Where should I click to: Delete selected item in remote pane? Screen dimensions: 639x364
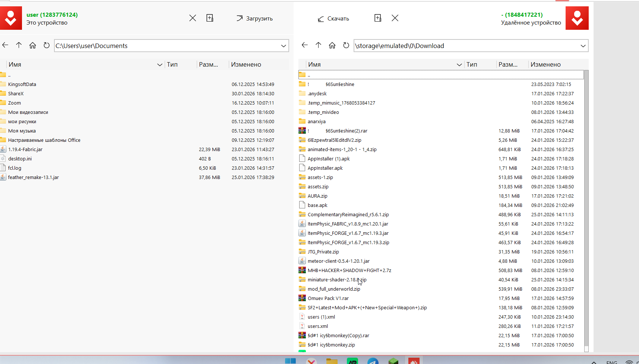click(x=395, y=18)
